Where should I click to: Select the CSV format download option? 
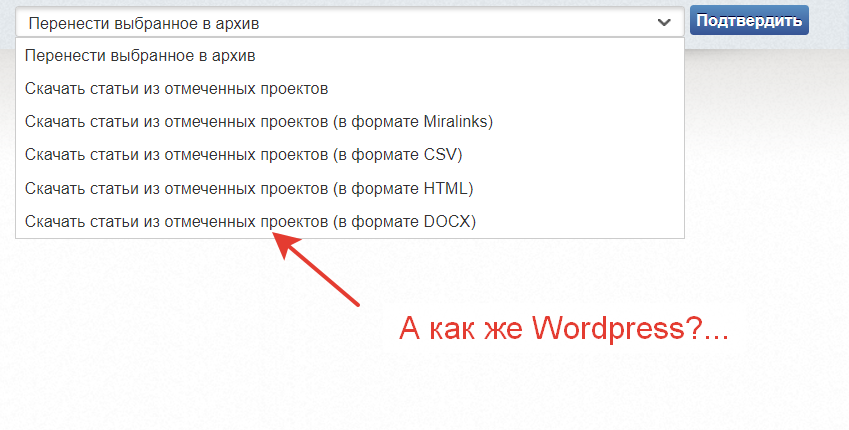[x=243, y=155]
